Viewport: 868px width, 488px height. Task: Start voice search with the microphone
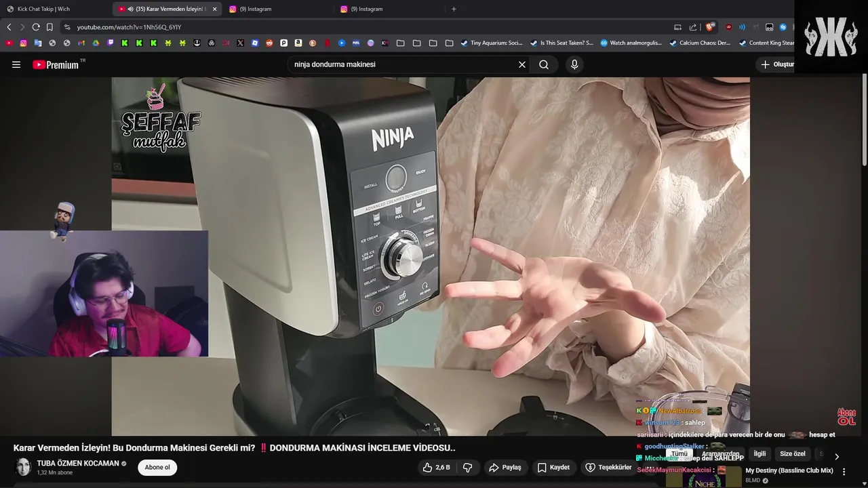click(574, 64)
